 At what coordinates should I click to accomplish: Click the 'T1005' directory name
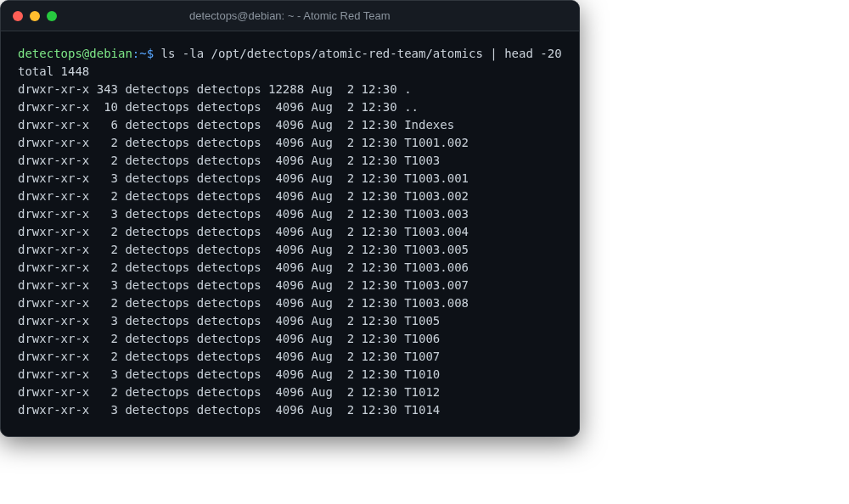tap(422, 321)
